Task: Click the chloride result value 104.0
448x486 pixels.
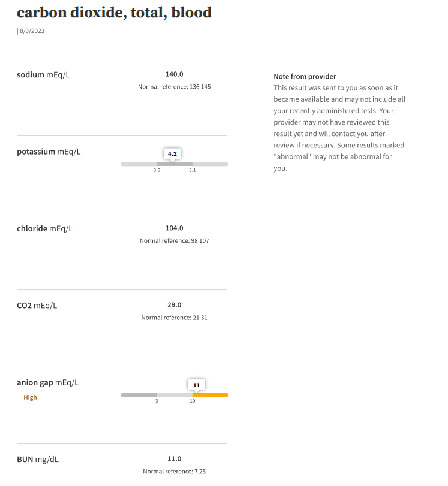Action: (x=174, y=228)
